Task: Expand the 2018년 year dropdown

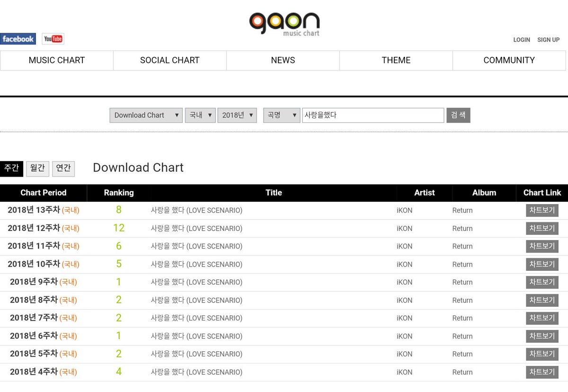Action: point(237,115)
